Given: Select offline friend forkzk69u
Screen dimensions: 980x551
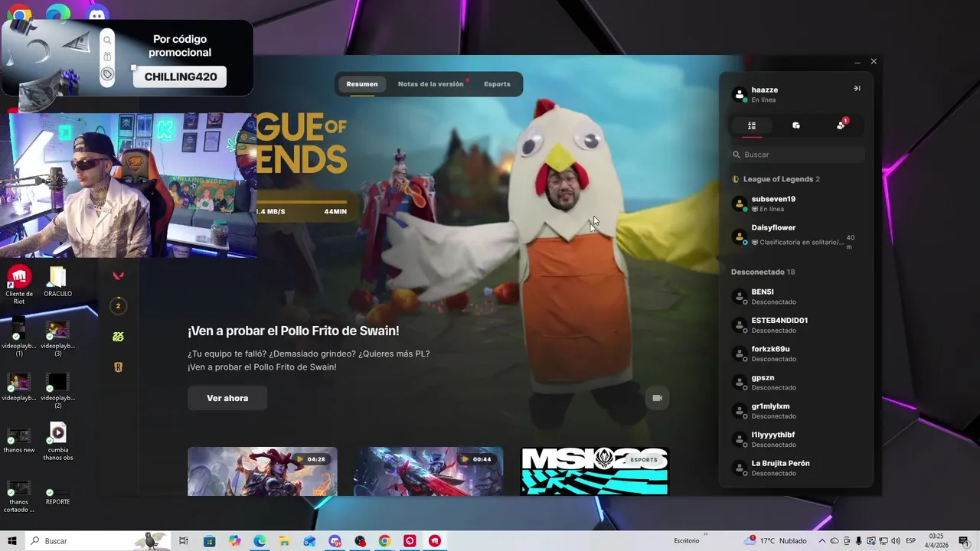Looking at the screenshot, I should [796, 354].
